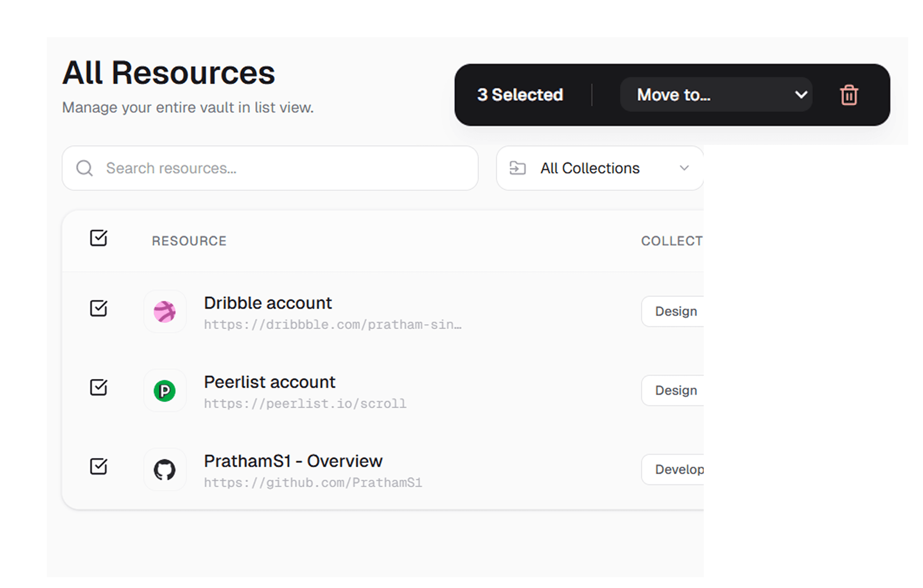Click the Dribbble logo thumbnail

pyautogui.click(x=165, y=311)
